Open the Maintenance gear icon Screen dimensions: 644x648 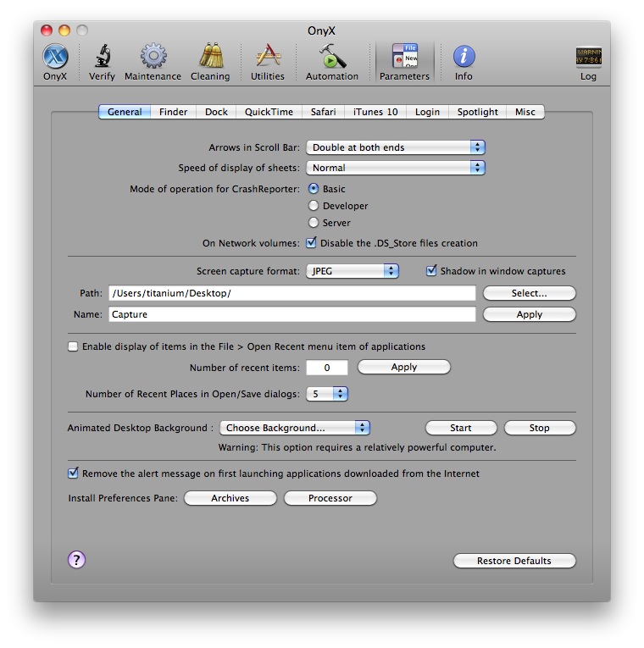(x=153, y=62)
